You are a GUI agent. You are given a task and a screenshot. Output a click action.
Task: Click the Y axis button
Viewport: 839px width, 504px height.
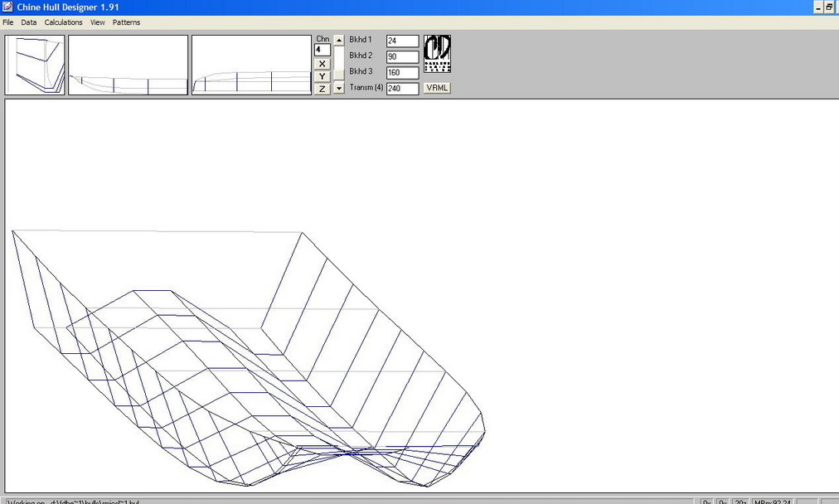coord(322,76)
